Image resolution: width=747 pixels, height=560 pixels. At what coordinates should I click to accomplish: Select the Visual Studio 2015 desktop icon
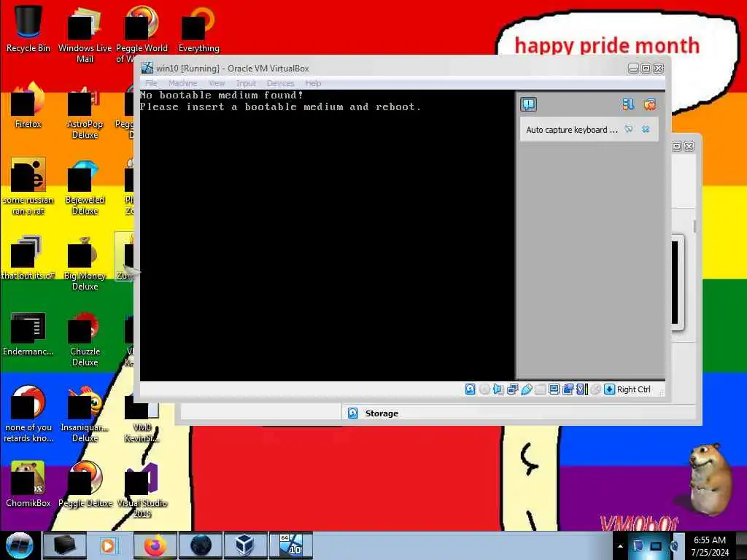[x=142, y=489]
